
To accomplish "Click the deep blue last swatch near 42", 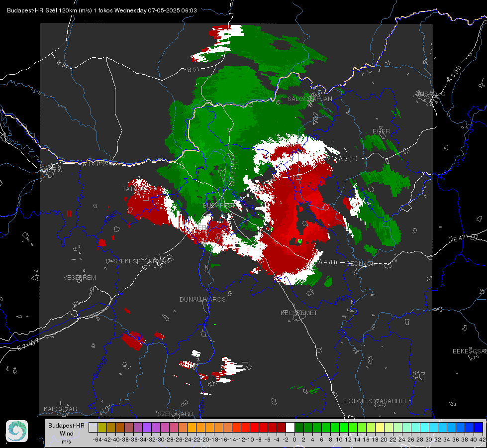I will point(479,427).
